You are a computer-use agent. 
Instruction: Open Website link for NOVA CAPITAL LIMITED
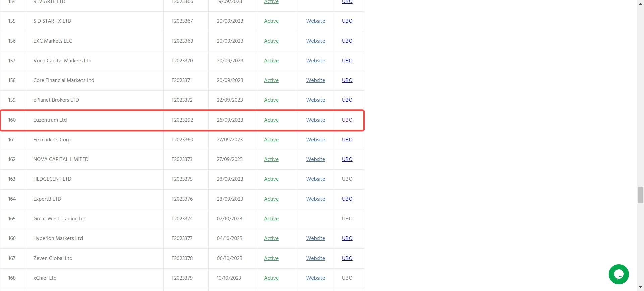pos(315,159)
